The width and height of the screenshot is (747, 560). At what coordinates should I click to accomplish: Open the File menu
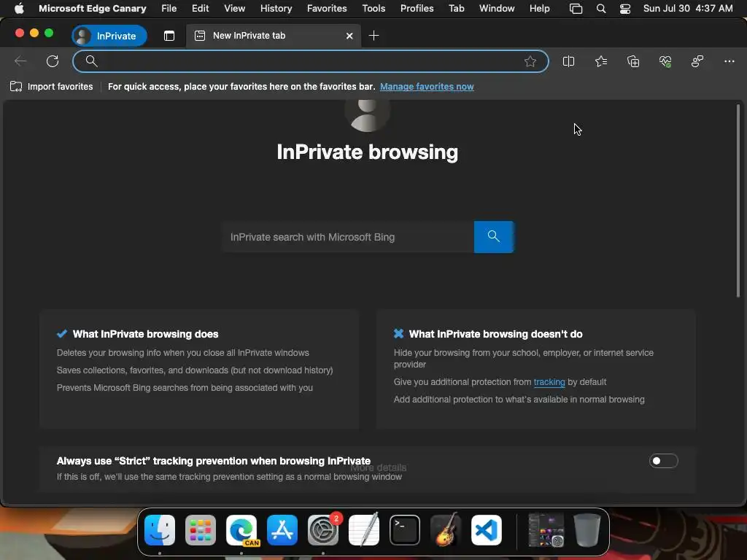tap(169, 9)
